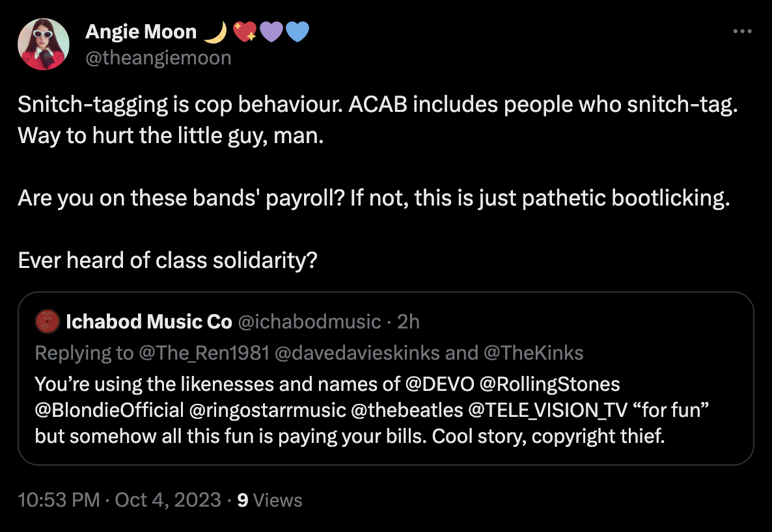The height and width of the screenshot is (532, 772).
Task: Click the moon emoji beside Angie Moon
Action: point(214,31)
